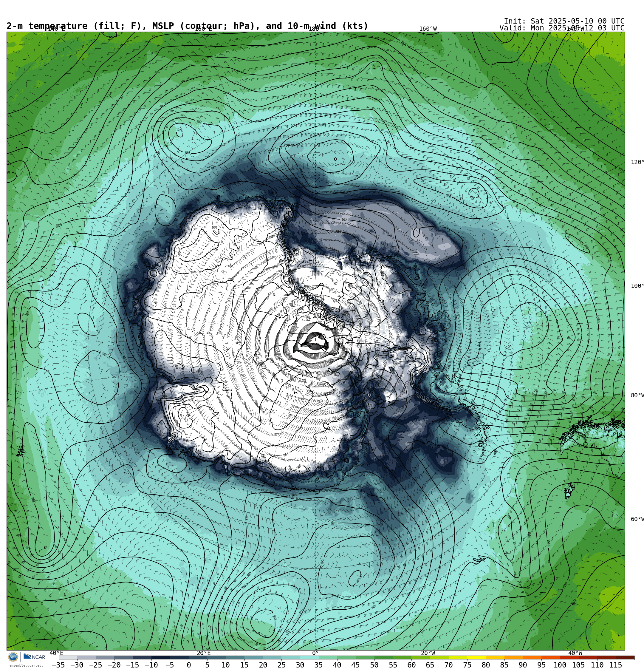Click the -20 colorbar tick label

[x=114, y=665]
